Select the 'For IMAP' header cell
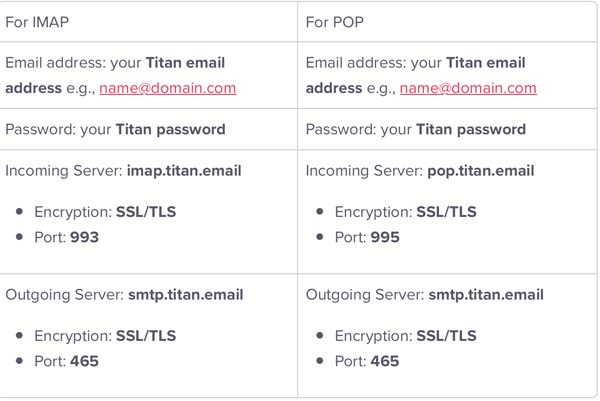600x401 pixels. click(148, 22)
